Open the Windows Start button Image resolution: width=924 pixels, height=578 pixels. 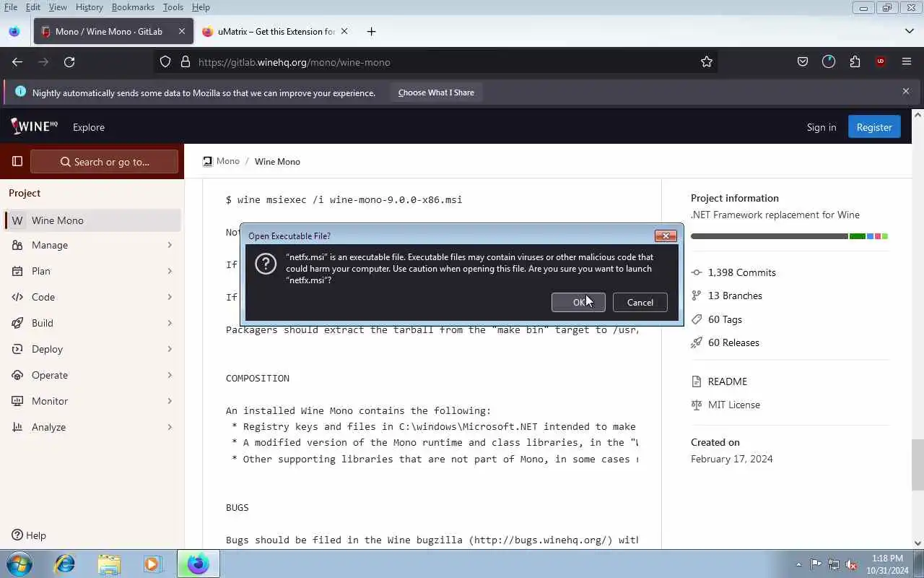(x=19, y=564)
